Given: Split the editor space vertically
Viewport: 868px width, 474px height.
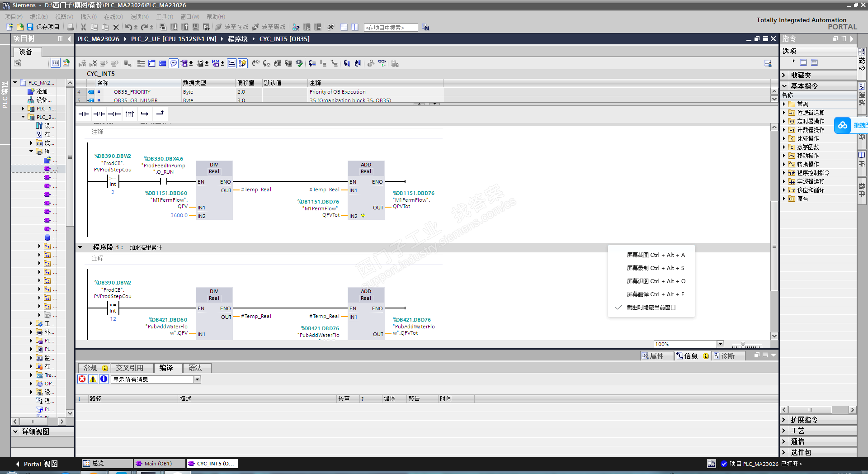Looking at the screenshot, I should coord(355,27).
